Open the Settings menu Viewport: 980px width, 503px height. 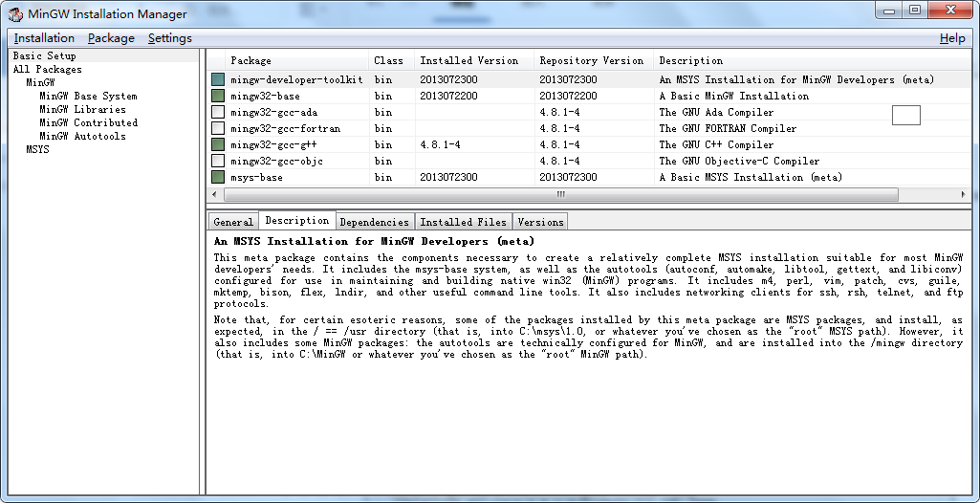tap(170, 38)
